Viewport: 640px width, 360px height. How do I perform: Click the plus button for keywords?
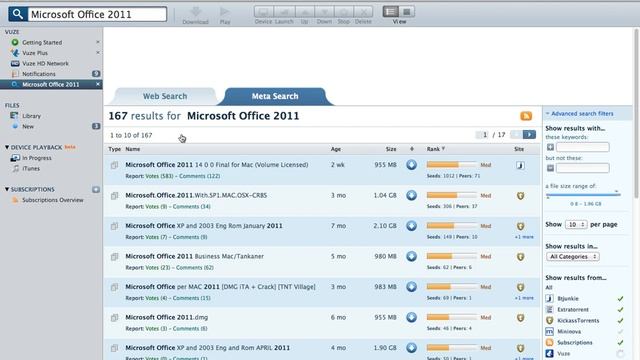tap(550, 147)
